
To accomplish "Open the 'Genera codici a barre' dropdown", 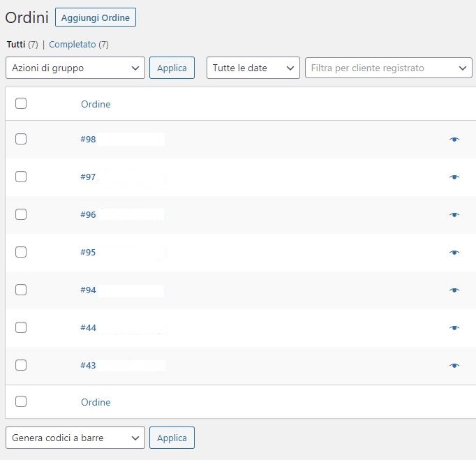I will 75,438.
